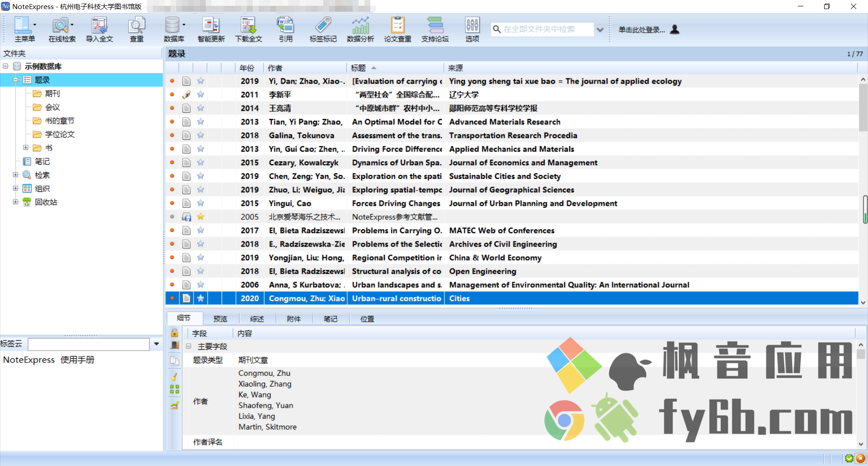Click the details panel scroll-down arrow
Viewport: 868px width, 466px height.
pyautogui.click(x=861, y=444)
